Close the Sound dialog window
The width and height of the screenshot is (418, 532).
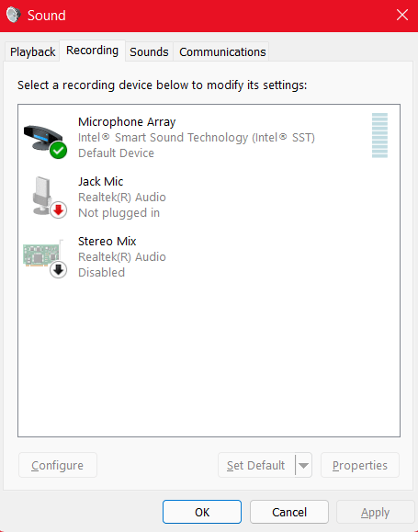coord(402,15)
